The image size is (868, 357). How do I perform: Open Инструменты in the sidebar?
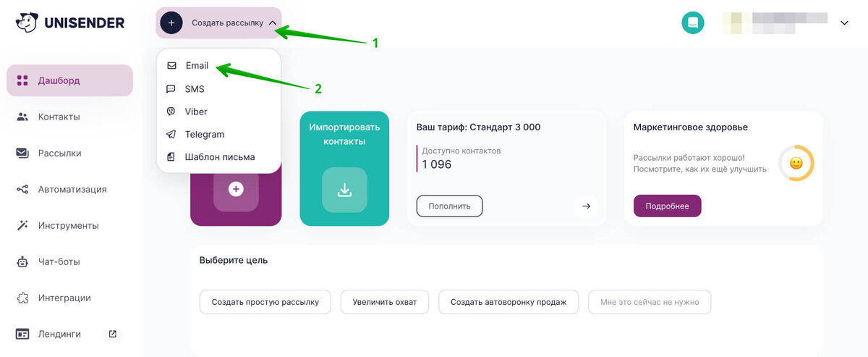click(x=70, y=225)
